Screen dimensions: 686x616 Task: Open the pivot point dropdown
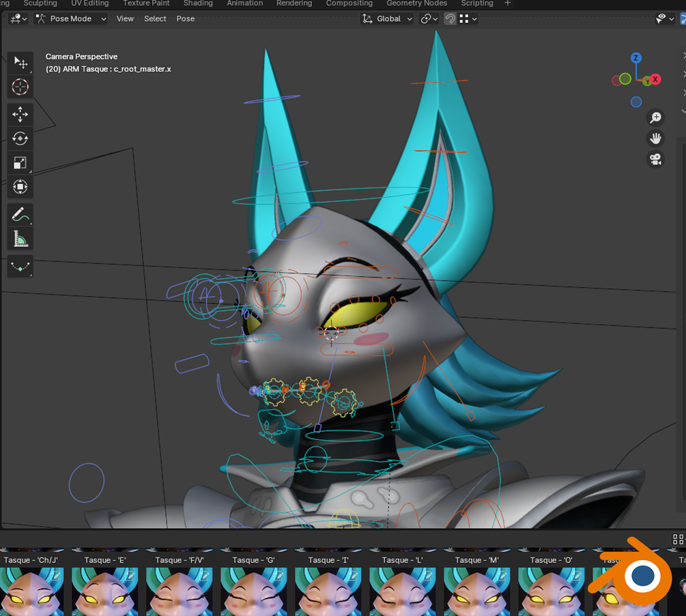pyautogui.click(x=429, y=19)
